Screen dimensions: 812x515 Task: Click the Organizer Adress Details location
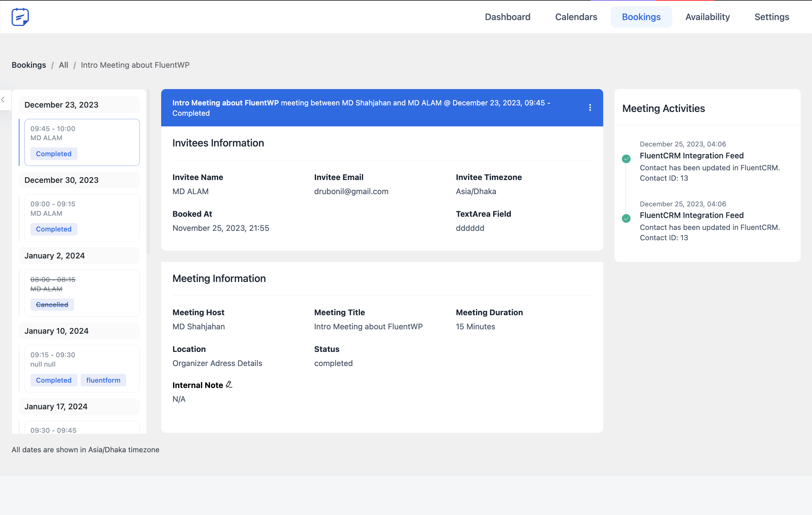(x=217, y=363)
